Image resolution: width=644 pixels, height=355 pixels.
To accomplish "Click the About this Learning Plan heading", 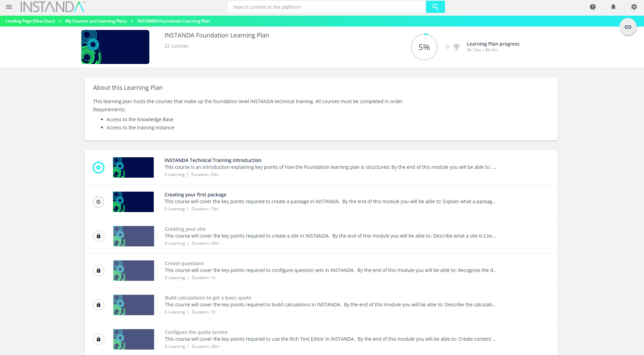I will [128, 88].
